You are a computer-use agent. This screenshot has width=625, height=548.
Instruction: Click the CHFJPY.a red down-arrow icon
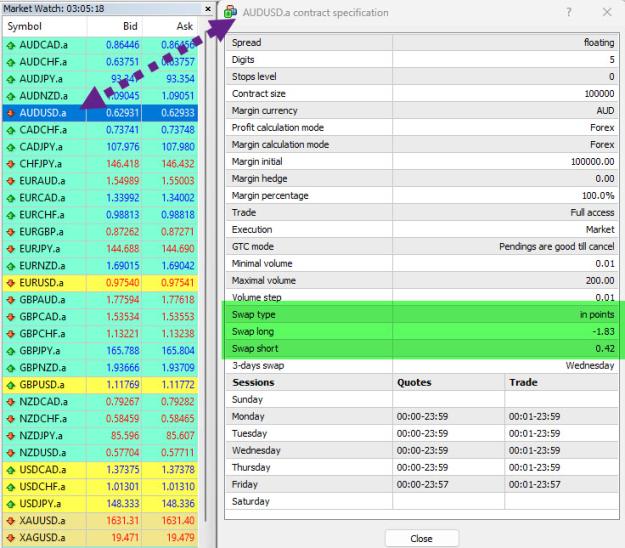(x=11, y=164)
